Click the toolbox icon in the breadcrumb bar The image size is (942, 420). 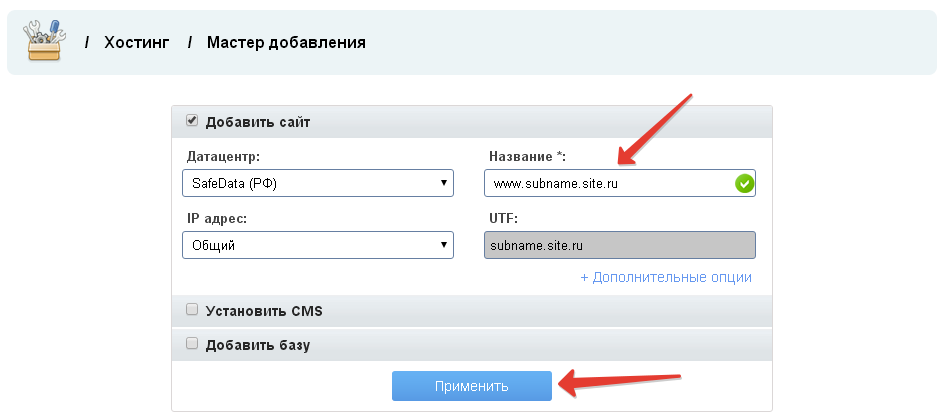pos(44,42)
